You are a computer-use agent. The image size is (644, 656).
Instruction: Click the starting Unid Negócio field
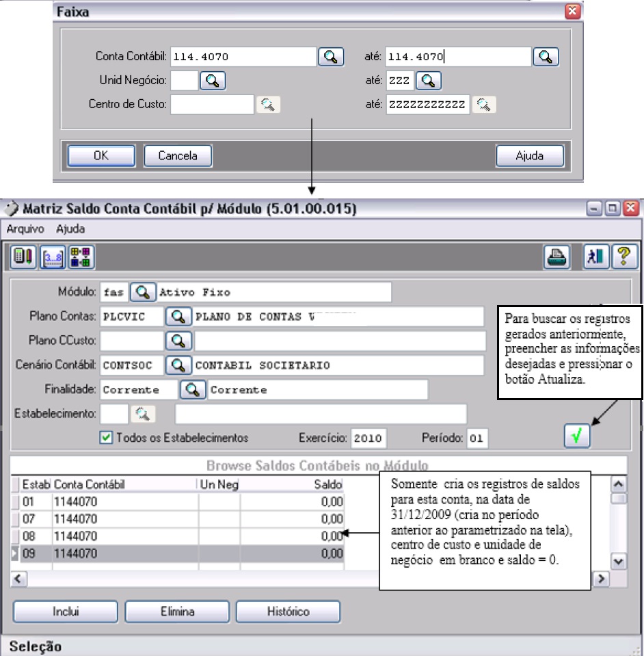click(184, 80)
